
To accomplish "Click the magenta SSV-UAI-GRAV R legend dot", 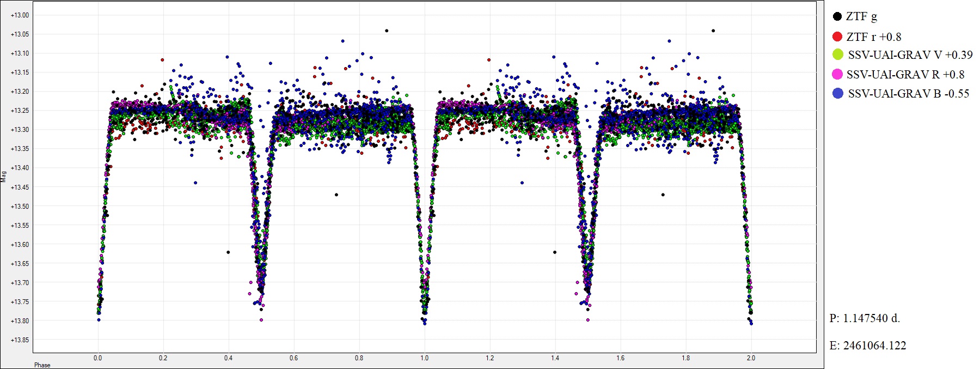I will pyautogui.click(x=837, y=74).
